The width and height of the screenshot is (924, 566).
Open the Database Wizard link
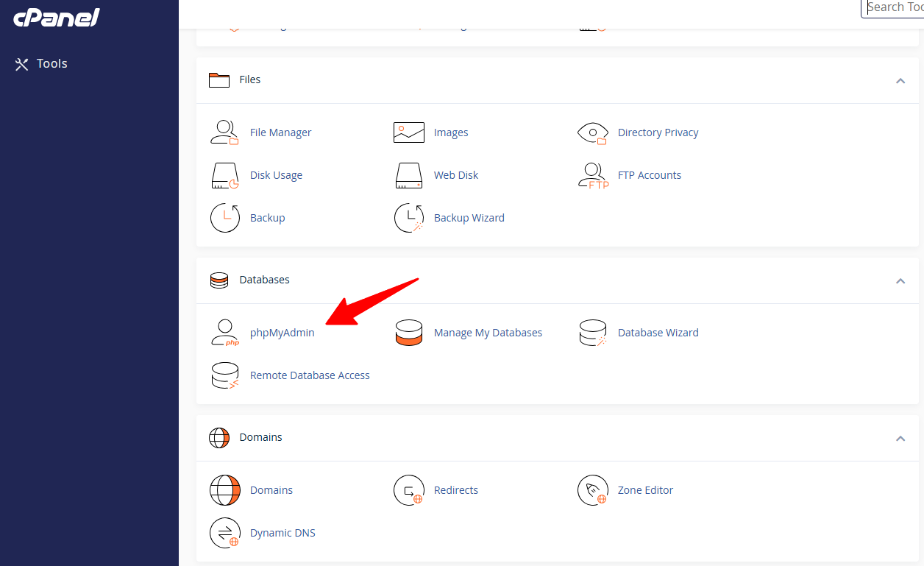(x=658, y=333)
